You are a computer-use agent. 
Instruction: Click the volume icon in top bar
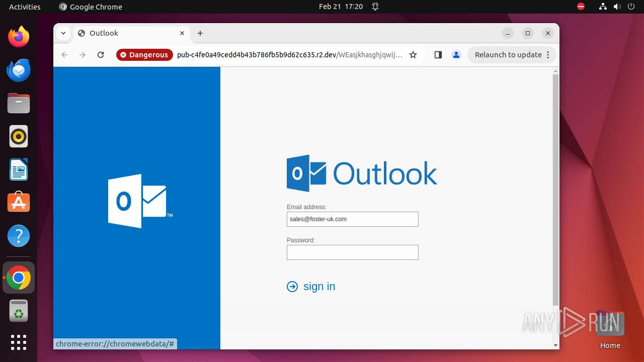tap(617, 7)
